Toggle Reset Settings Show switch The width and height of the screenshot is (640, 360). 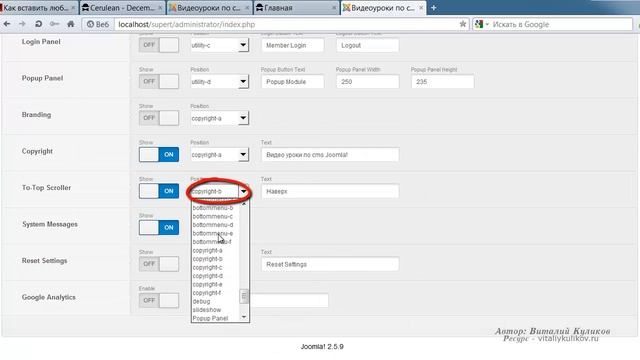[x=159, y=264]
